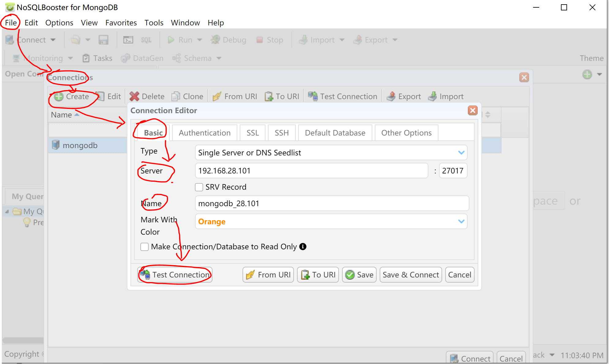The height and width of the screenshot is (364, 609).
Task: Click the Delete connection red X icon
Action: click(x=134, y=96)
